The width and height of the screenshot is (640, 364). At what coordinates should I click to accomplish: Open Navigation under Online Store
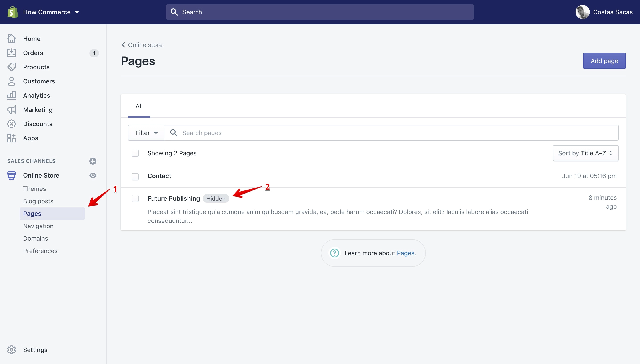click(x=38, y=226)
